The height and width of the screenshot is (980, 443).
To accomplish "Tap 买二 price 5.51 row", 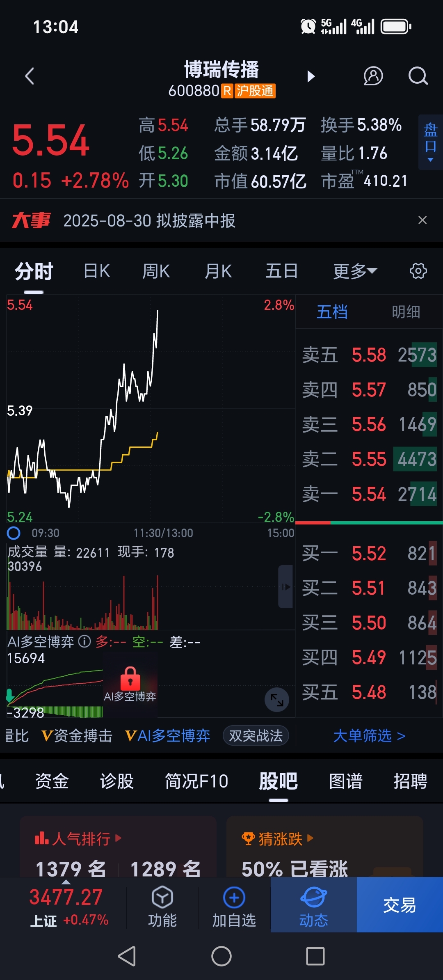I will 369,588.
